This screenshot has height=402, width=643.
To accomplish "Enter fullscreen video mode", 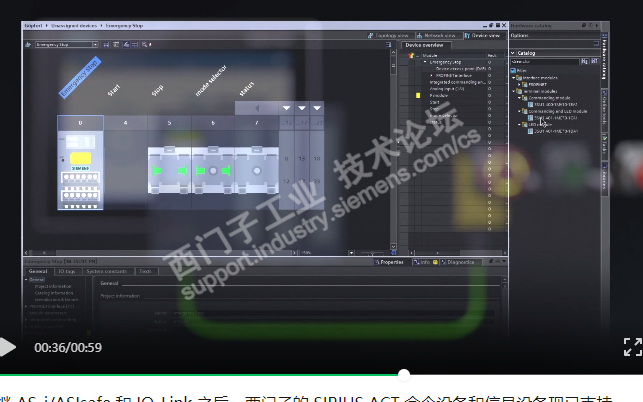I will pyautogui.click(x=633, y=347).
